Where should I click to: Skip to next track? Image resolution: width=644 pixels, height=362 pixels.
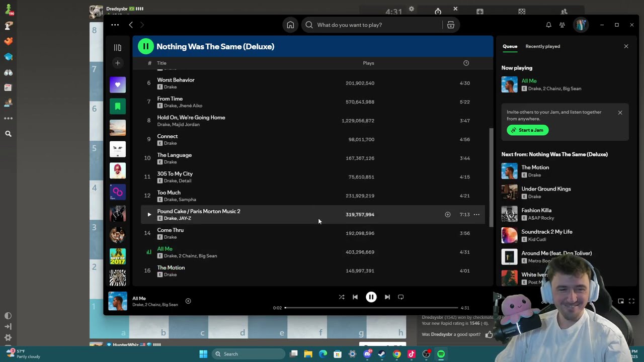[387, 297]
